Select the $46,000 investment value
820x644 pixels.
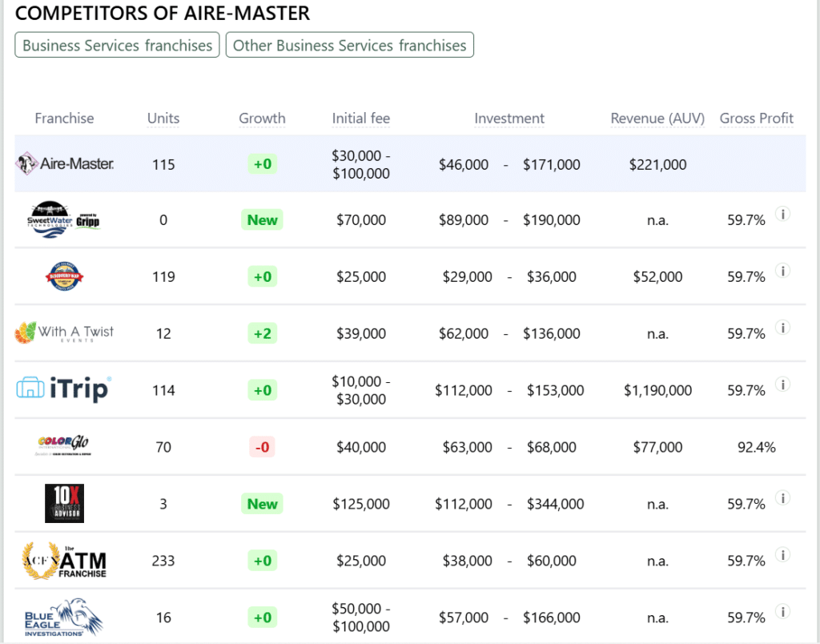click(464, 165)
